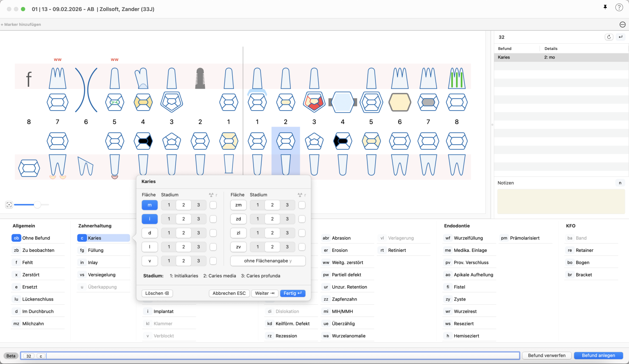Image resolution: width=629 pixels, height=364 pixels.
Task: Click the chart zoom slider handle
Action: point(37,205)
